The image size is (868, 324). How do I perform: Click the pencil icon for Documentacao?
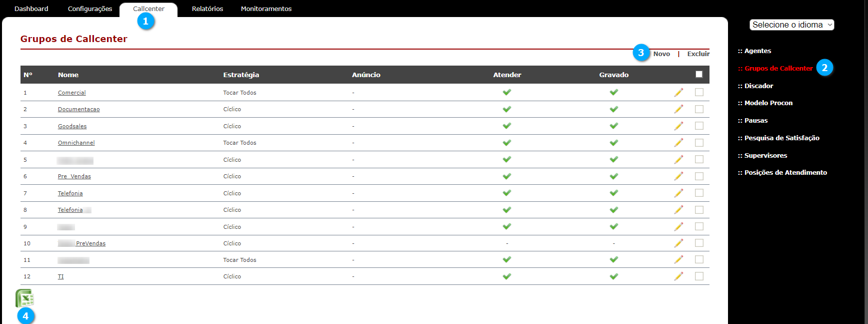678,109
